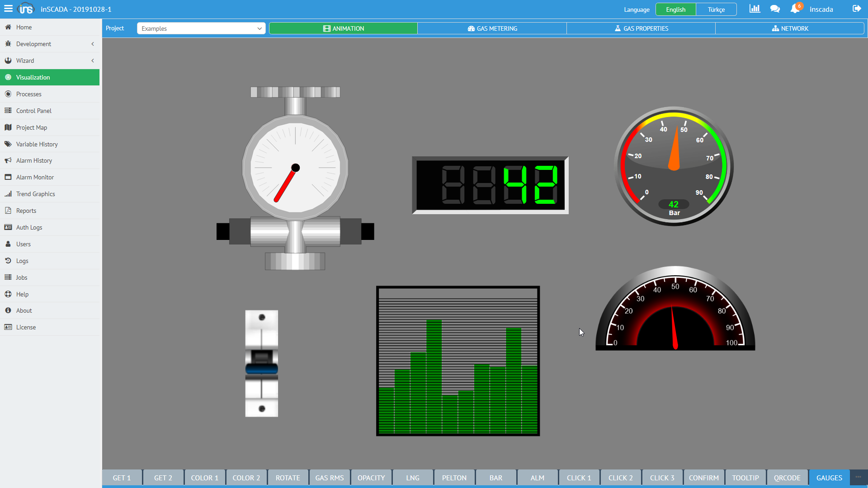Switch language to Türkçe

click(716, 9)
